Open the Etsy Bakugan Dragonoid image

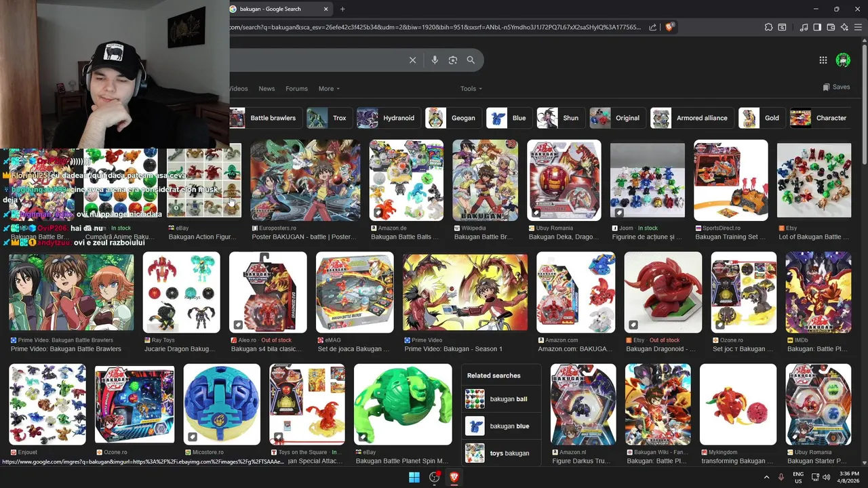click(663, 293)
